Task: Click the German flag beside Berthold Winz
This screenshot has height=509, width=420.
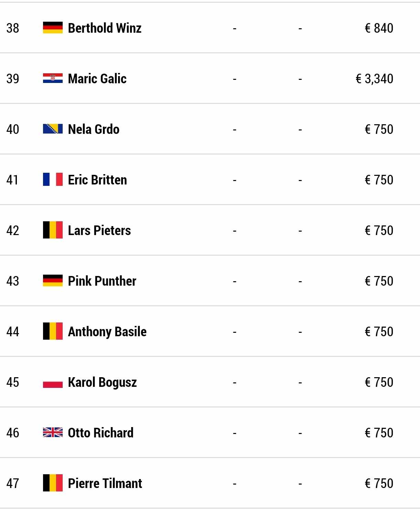Action: pyautogui.click(x=53, y=28)
